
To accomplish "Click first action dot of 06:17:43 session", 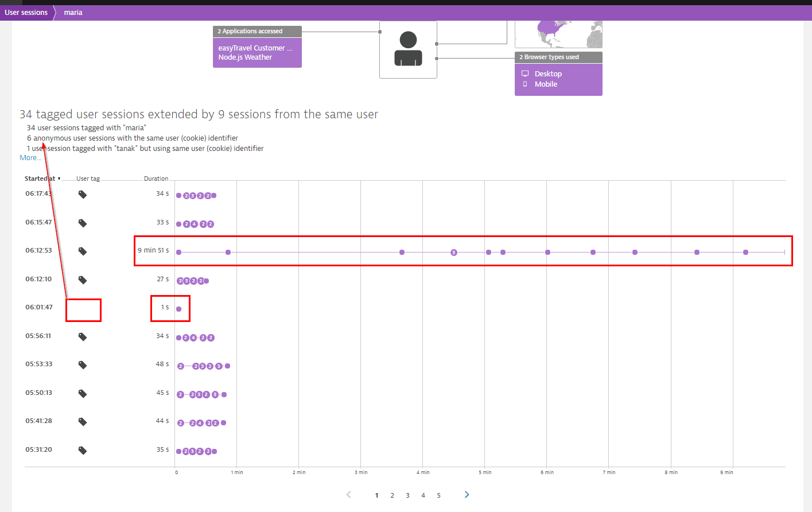I will click(x=178, y=196).
